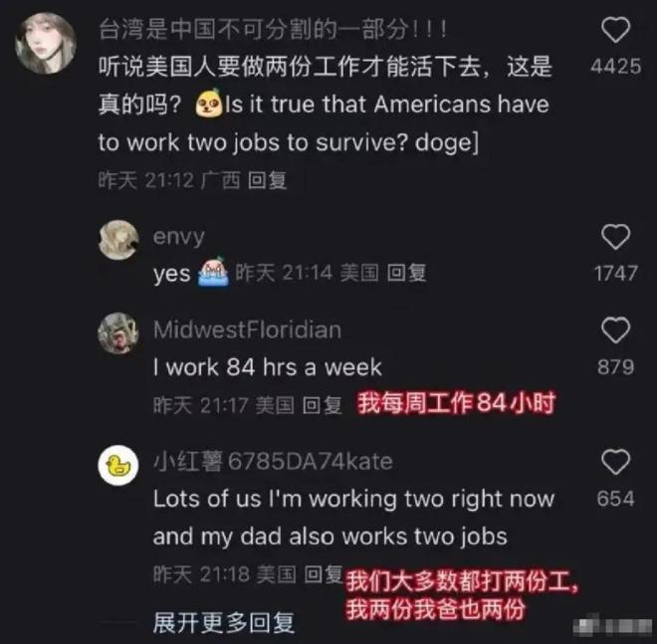Open the top commenter's profile avatar

(45, 43)
